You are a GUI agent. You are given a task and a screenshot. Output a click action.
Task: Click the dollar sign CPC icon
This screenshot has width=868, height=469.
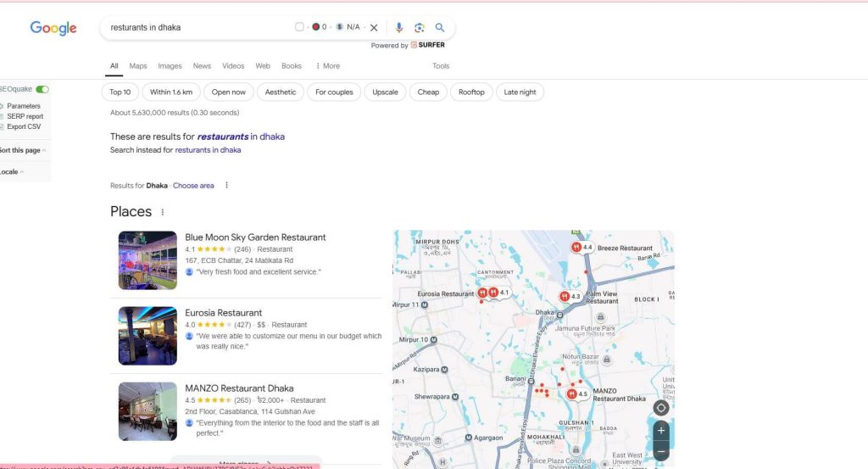coord(339,26)
